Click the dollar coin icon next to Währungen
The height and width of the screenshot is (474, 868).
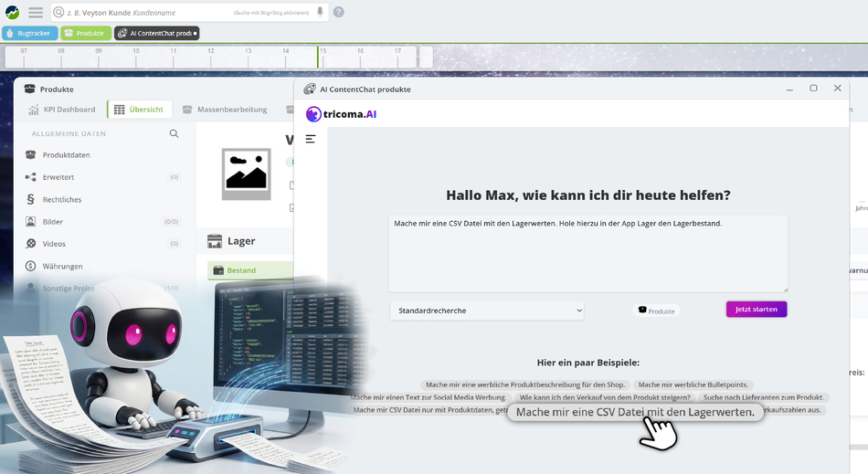(x=30, y=266)
